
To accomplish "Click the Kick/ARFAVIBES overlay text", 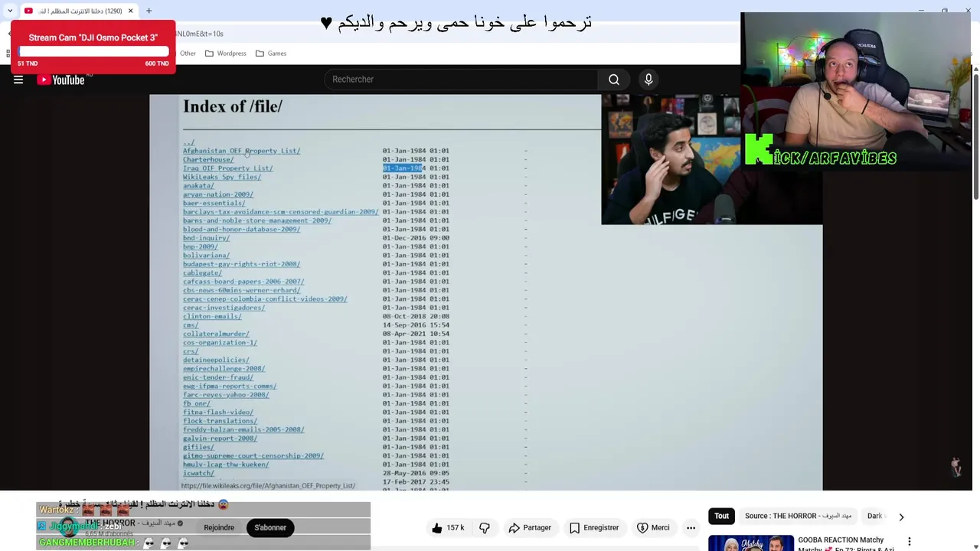I will point(821,152).
